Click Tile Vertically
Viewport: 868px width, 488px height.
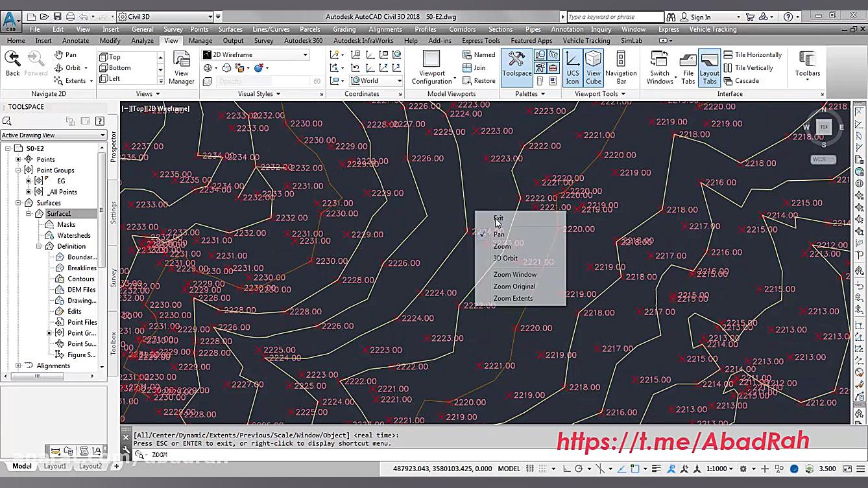pyautogui.click(x=748, y=67)
